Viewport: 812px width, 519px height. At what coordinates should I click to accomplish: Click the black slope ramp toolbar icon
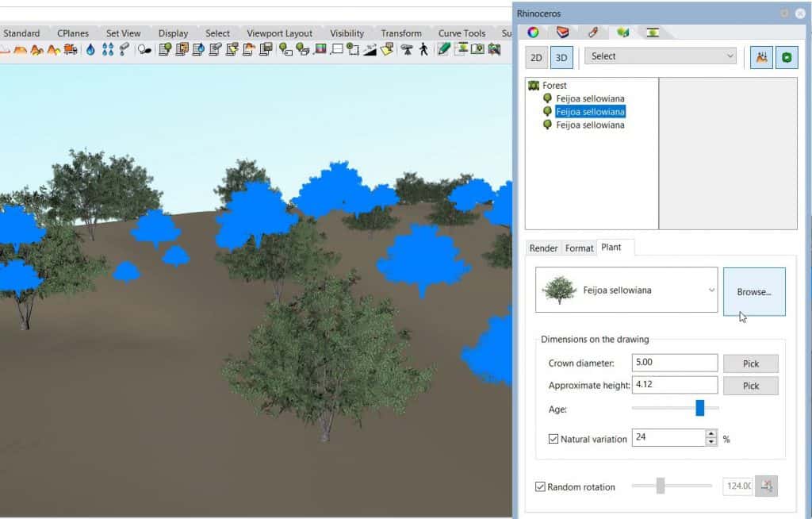pyautogui.click(x=370, y=50)
